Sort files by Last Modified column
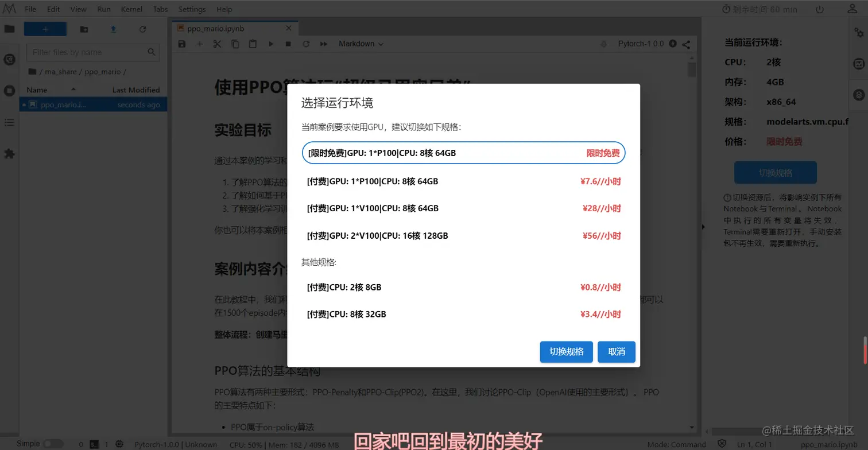This screenshot has height=450, width=868. click(x=136, y=90)
